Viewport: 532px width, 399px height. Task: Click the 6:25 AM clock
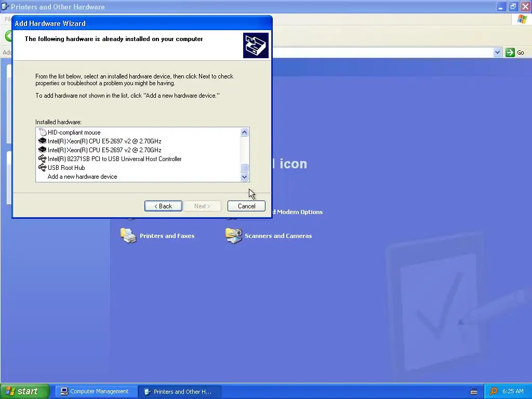point(513,391)
